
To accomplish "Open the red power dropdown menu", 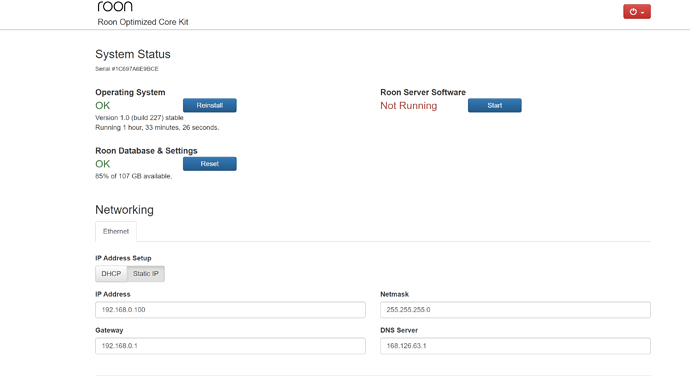I will (636, 11).
